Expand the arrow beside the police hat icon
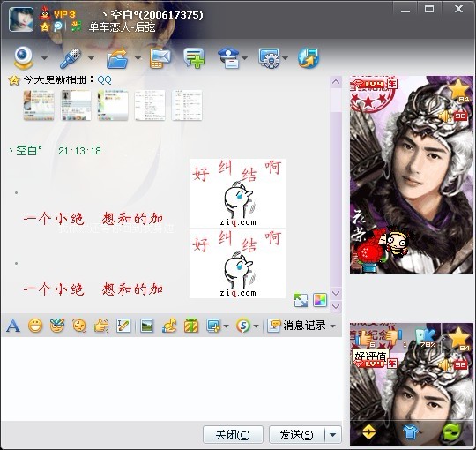 [x=245, y=58]
